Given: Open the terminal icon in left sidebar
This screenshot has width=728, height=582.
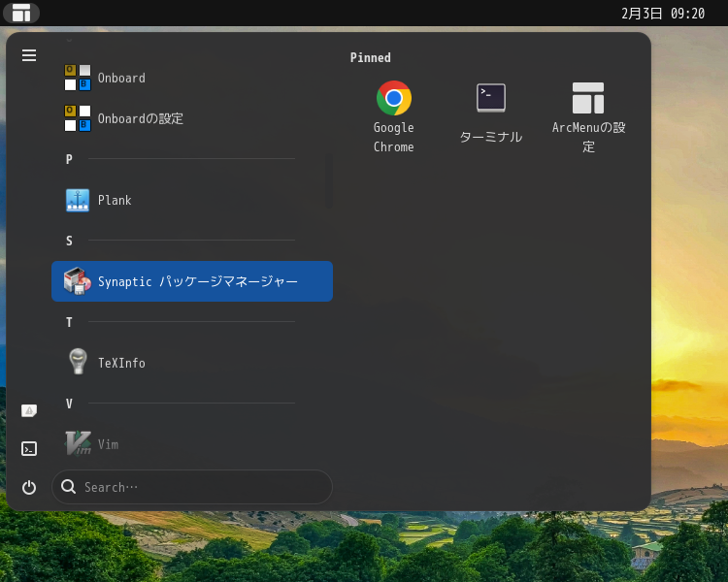Looking at the screenshot, I should 29,448.
